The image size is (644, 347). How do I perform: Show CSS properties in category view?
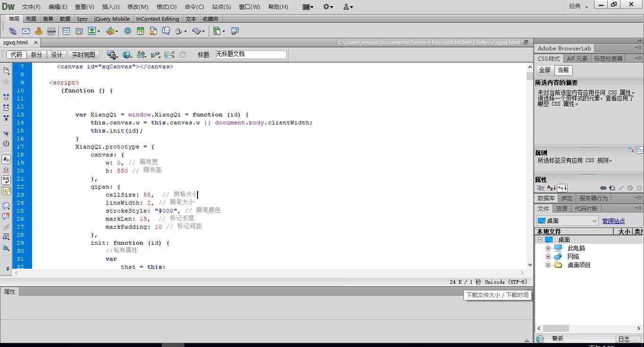point(541,188)
